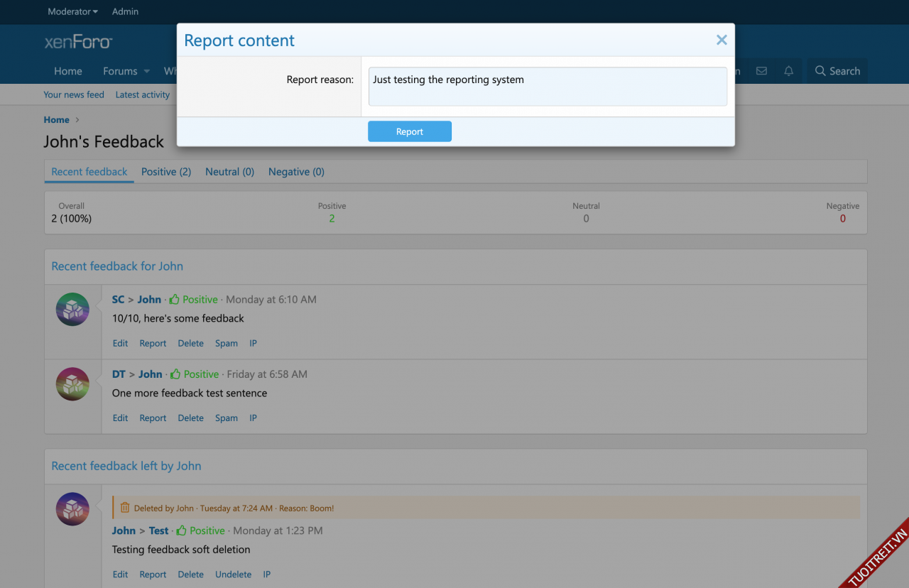Open the bell alerts icon
Image resolution: width=909 pixels, height=588 pixels.
(x=788, y=71)
